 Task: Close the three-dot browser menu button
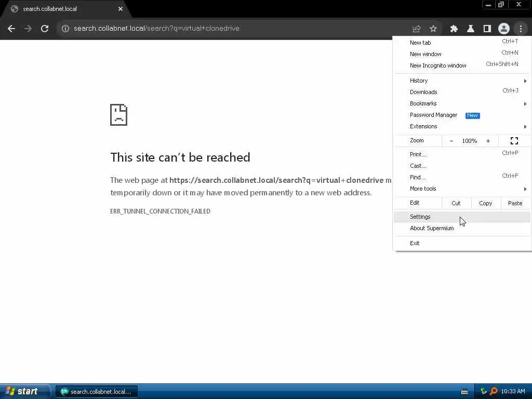[x=521, y=29]
